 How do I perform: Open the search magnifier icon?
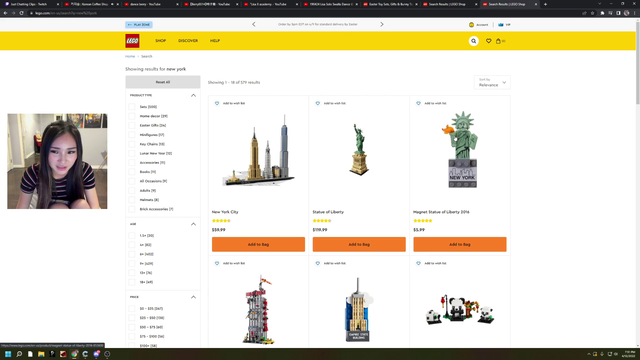click(473, 41)
